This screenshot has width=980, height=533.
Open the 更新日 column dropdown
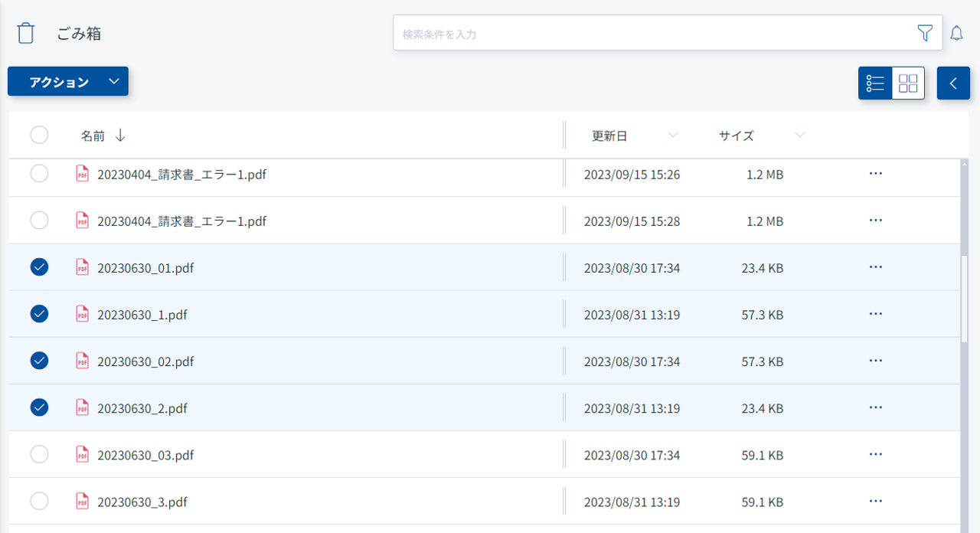point(672,136)
